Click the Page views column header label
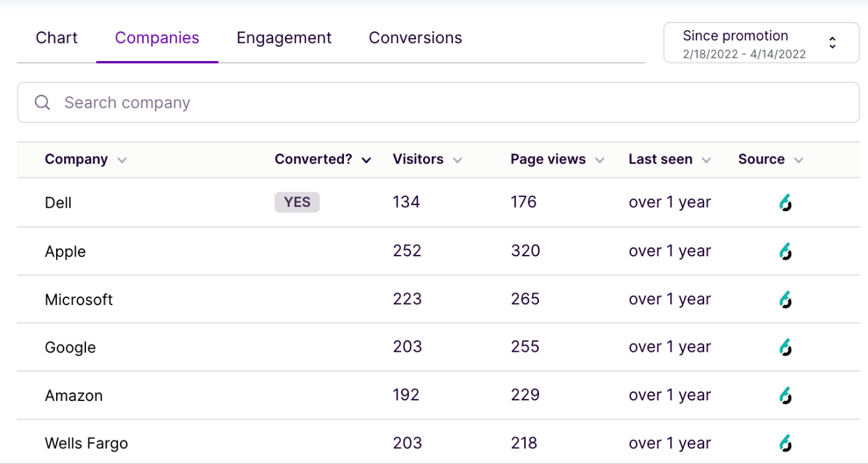 (x=548, y=159)
